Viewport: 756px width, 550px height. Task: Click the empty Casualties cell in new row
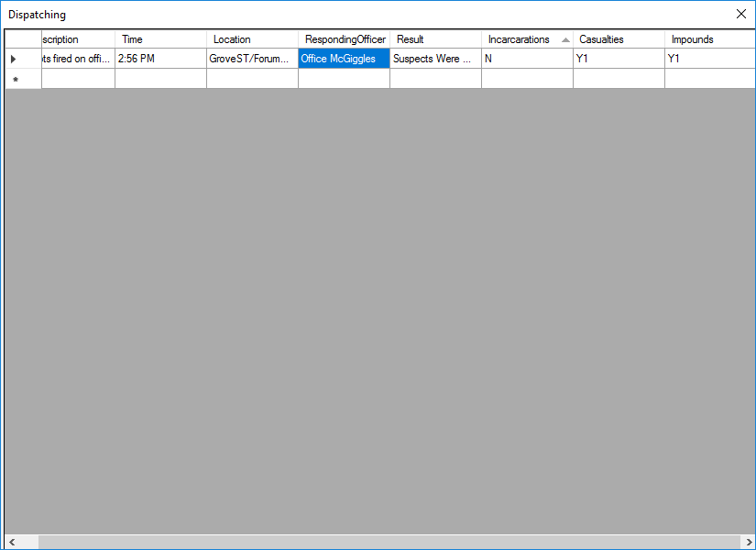coord(619,79)
